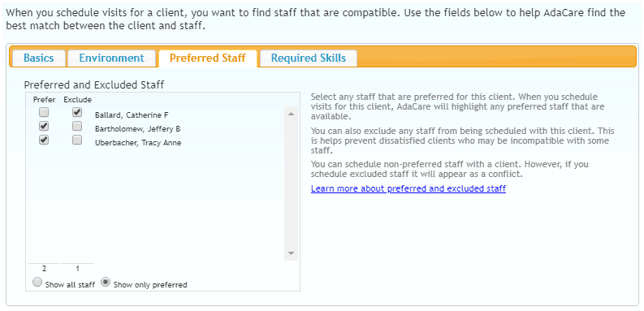Uncheck Prefer for Bartholomew, Jeffery B
The height and width of the screenshot is (311, 644).
44,126
